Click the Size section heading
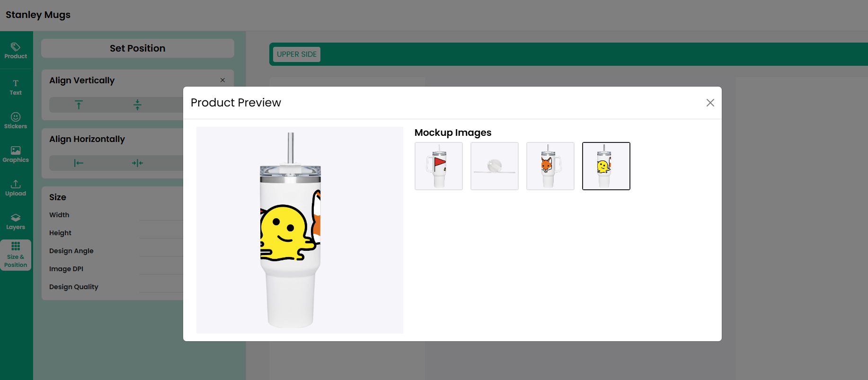This screenshot has height=380, width=868. tap(58, 197)
